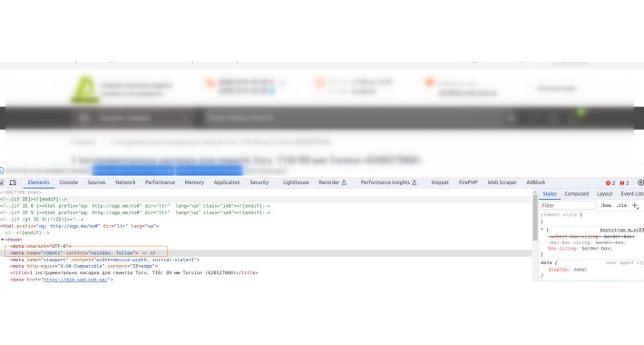Open the bootstrap stylesheet source link
Viewport: 644px width, 345px height.
click(x=622, y=231)
